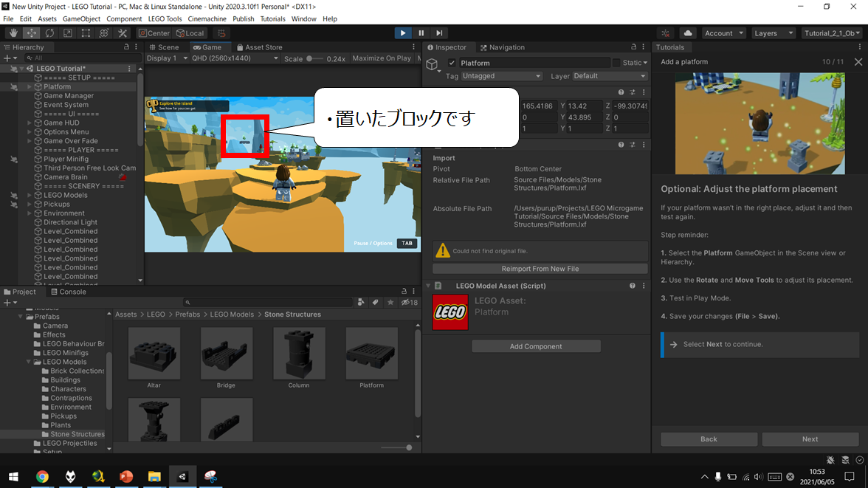This screenshot has height=488, width=868.
Task: Switch to the Scene tab
Action: tap(164, 47)
